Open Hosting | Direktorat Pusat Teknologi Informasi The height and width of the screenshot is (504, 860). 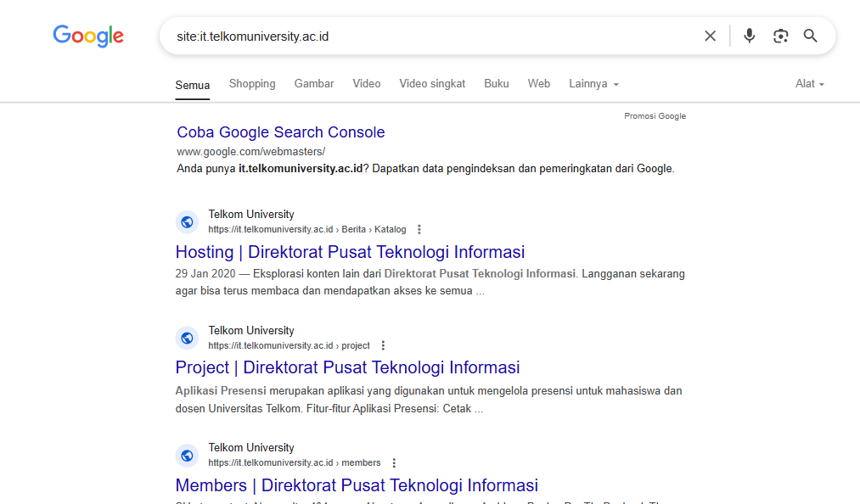(x=350, y=252)
